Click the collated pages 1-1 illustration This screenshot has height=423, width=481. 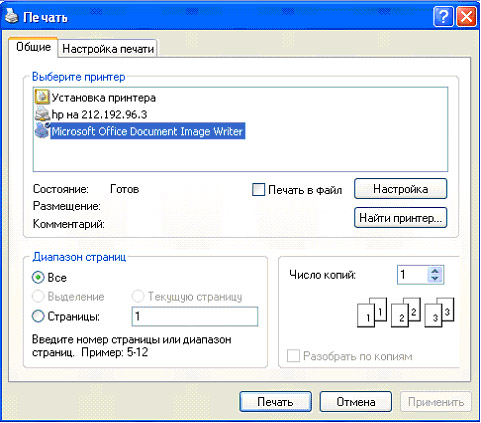(372, 312)
